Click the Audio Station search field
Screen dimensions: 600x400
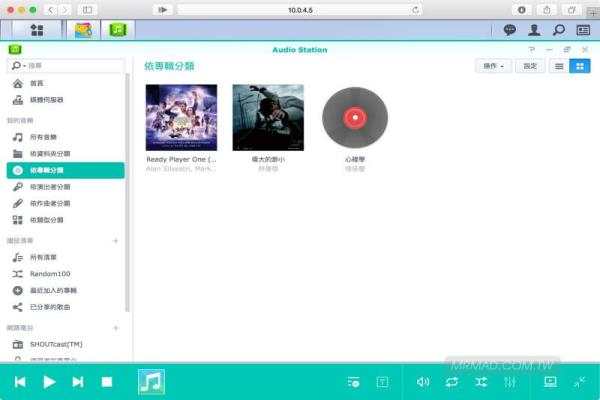click(x=65, y=66)
